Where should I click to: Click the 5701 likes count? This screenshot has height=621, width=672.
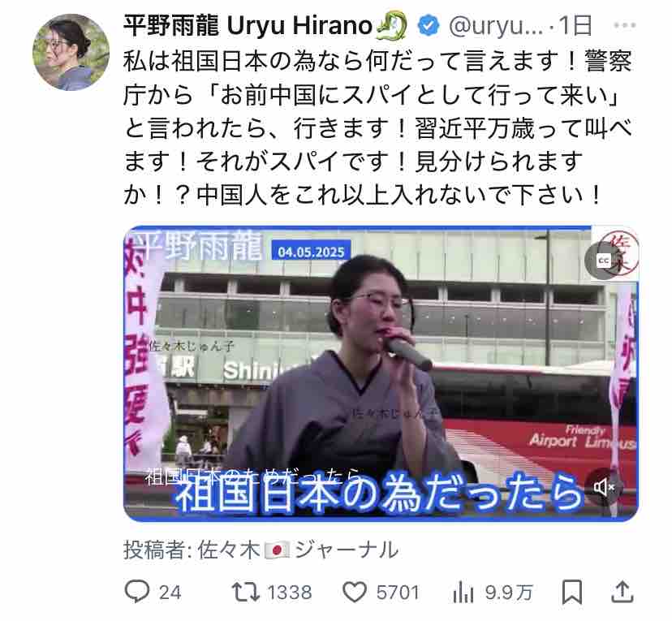(398, 593)
